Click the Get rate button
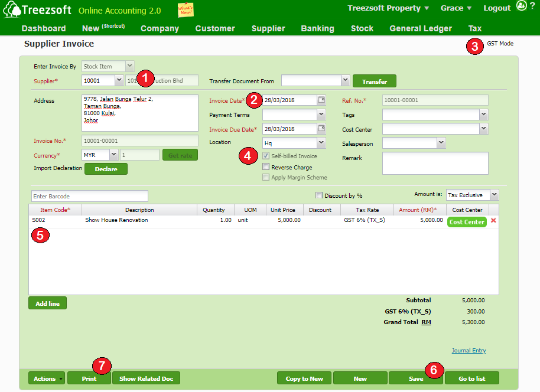Image resolution: width=540 pixels, height=392 pixels. [180, 155]
